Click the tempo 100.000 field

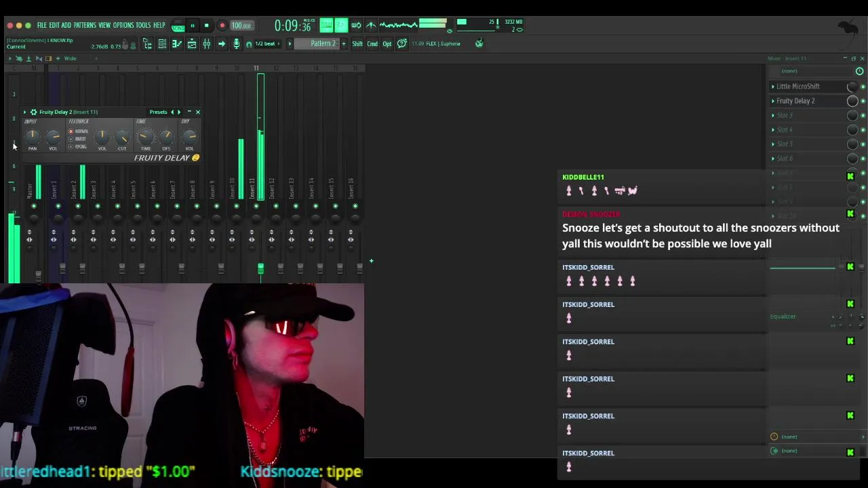(x=241, y=26)
